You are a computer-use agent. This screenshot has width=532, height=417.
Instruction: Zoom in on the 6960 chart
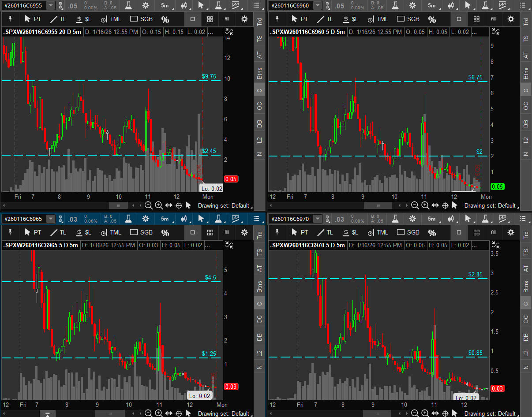pyautogui.click(x=425, y=205)
